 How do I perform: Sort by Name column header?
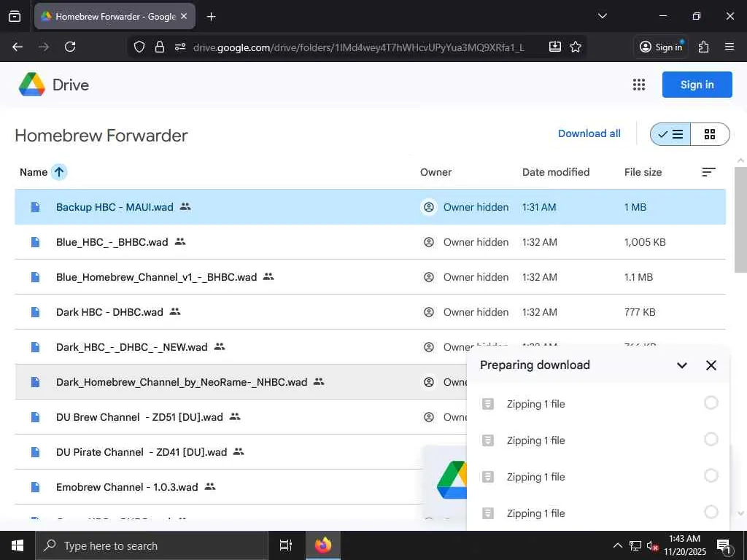[x=34, y=172]
